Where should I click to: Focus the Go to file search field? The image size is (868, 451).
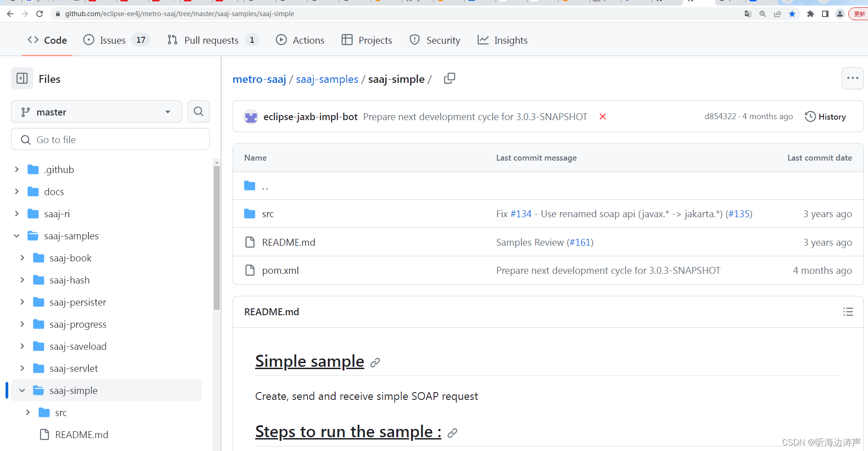point(110,139)
